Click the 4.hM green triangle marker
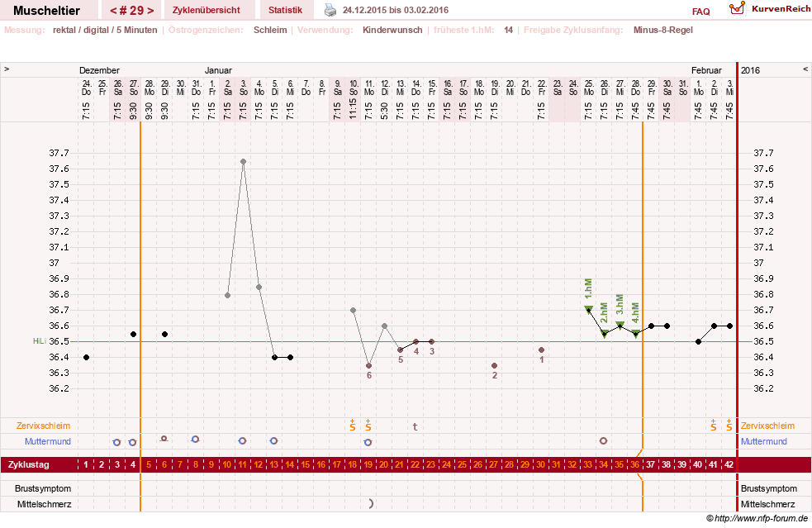 click(635, 334)
